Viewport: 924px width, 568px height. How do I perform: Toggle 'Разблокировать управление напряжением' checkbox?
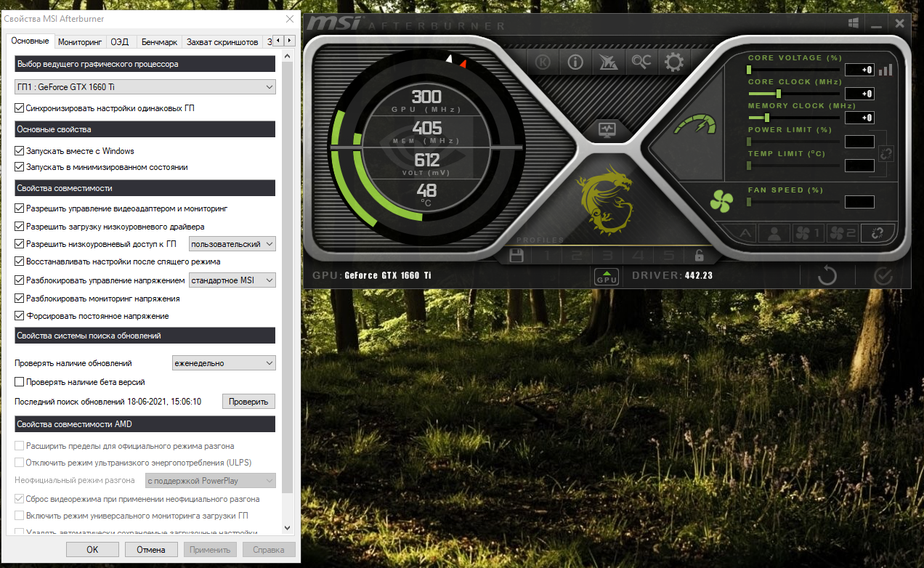point(20,280)
